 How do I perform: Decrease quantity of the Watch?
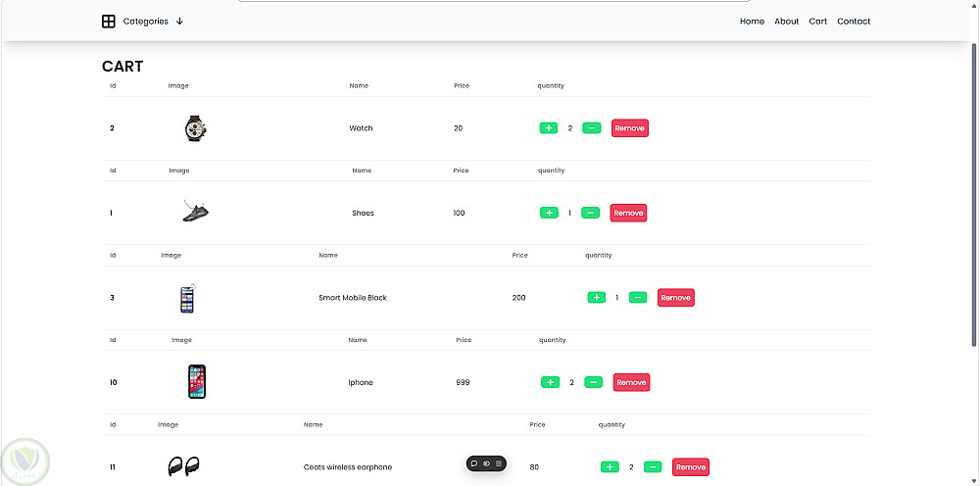point(591,128)
